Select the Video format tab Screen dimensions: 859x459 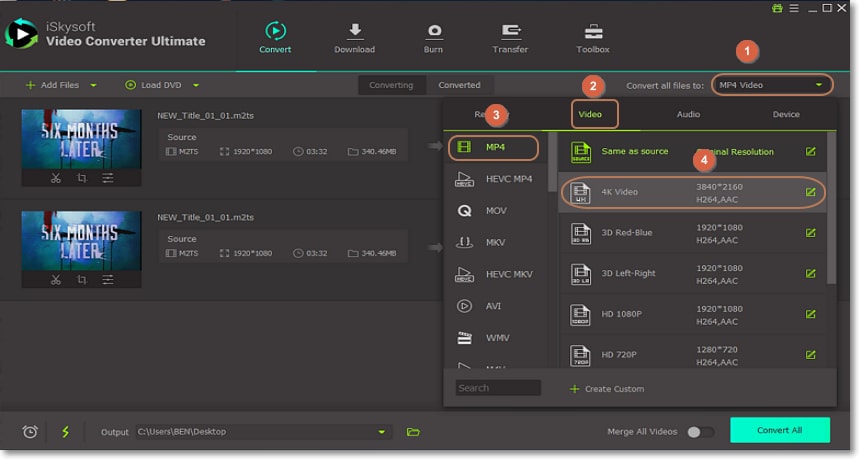(590, 114)
